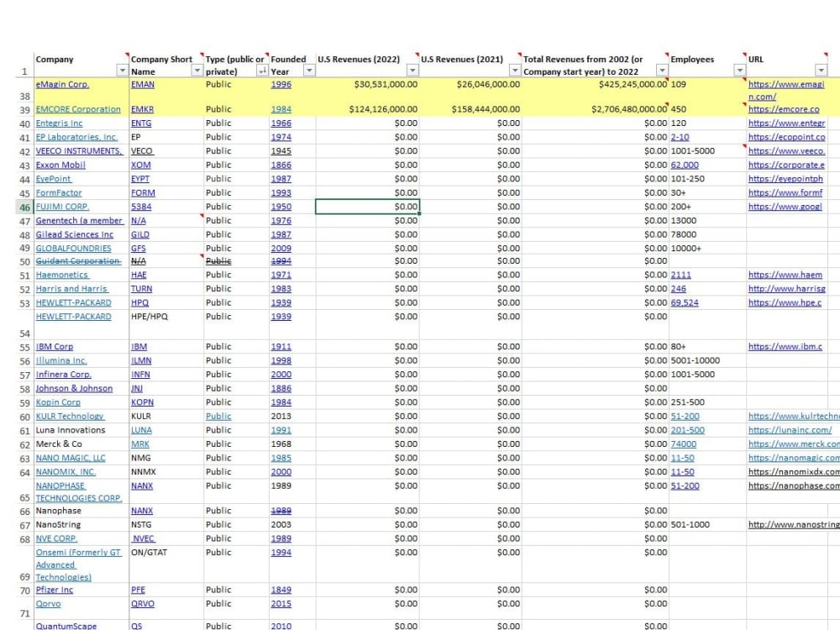The image size is (840, 630).
Task: Click the Gilead Sciences Inc link
Action: click(x=75, y=234)
